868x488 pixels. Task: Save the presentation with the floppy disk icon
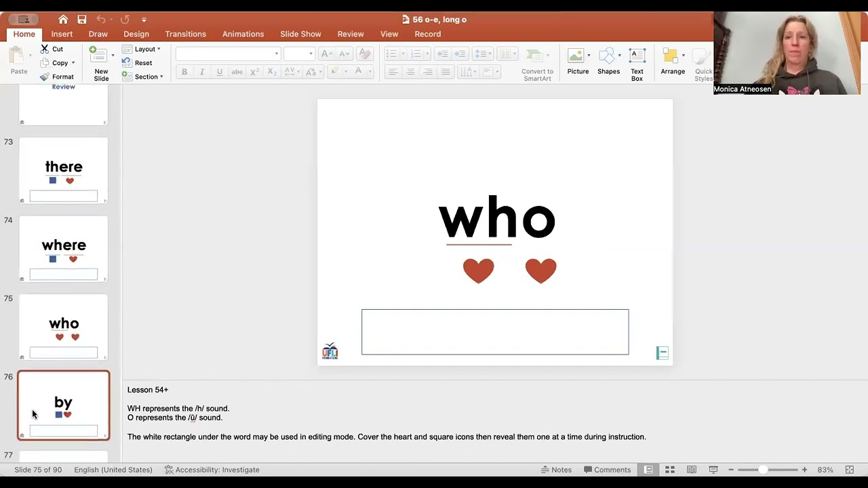coord(82,20)
